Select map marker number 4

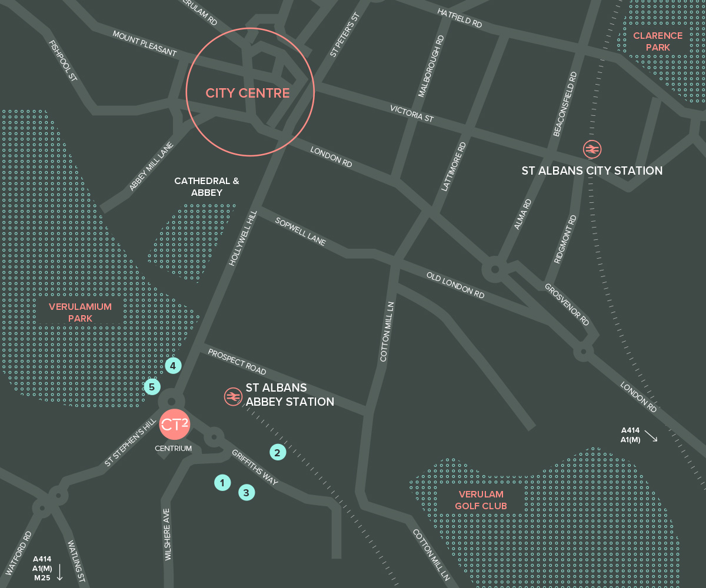pyautogui.click(x=173, y=366)
